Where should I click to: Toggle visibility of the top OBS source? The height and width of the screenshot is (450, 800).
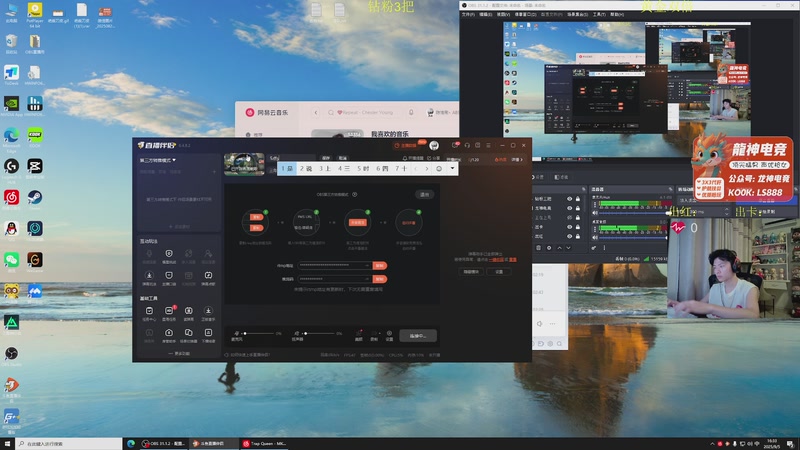[569, 199]
